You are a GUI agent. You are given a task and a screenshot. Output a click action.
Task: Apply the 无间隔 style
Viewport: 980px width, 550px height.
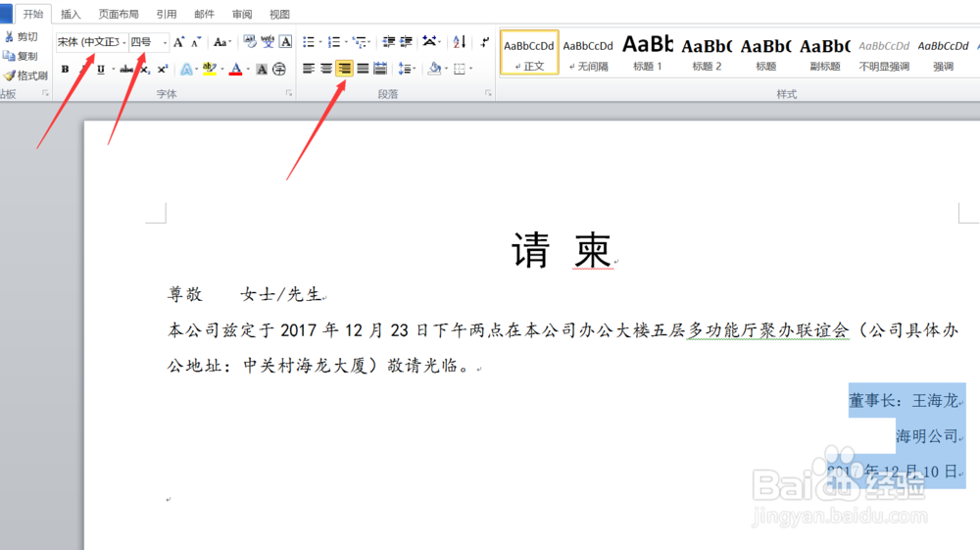click(x=588, y=53)
